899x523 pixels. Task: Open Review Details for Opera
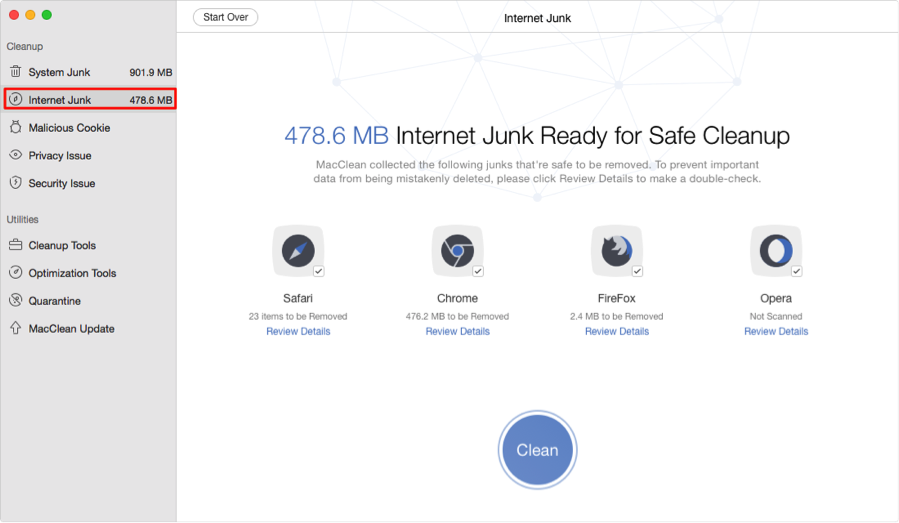tap(776, 331)
